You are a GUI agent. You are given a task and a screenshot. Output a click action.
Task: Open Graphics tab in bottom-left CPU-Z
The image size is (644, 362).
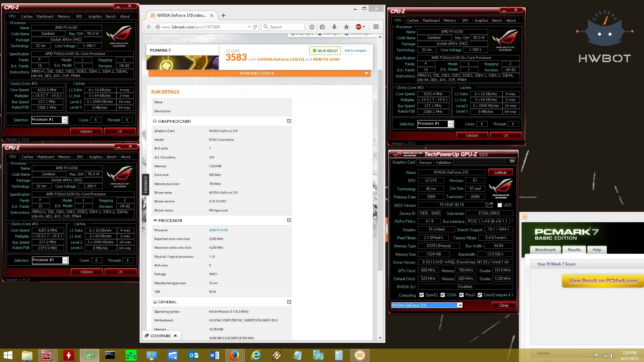(96, 157)
